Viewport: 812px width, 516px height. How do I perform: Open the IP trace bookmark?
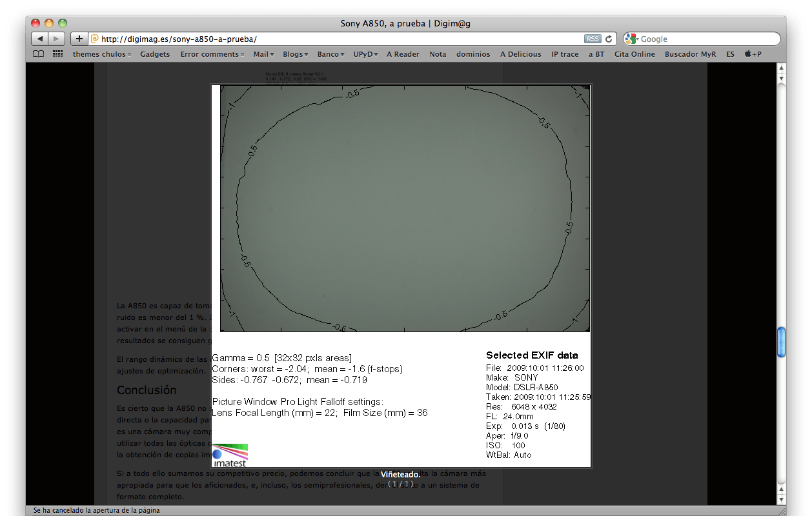(x=565, y=54)
